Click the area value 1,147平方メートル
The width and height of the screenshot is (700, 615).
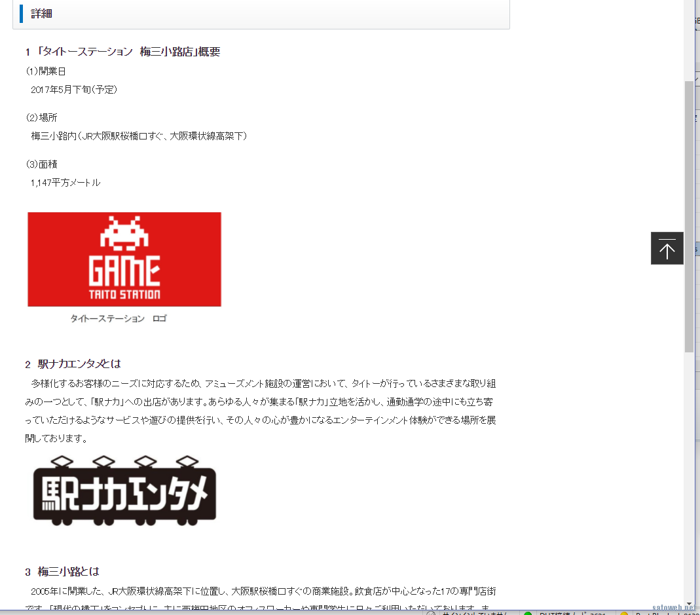coord(65,183)
